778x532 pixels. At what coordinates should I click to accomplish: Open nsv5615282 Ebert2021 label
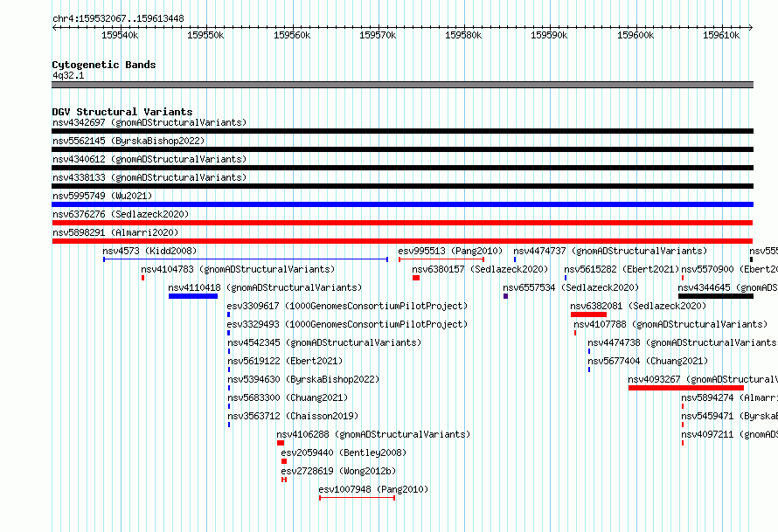(622, 269)
